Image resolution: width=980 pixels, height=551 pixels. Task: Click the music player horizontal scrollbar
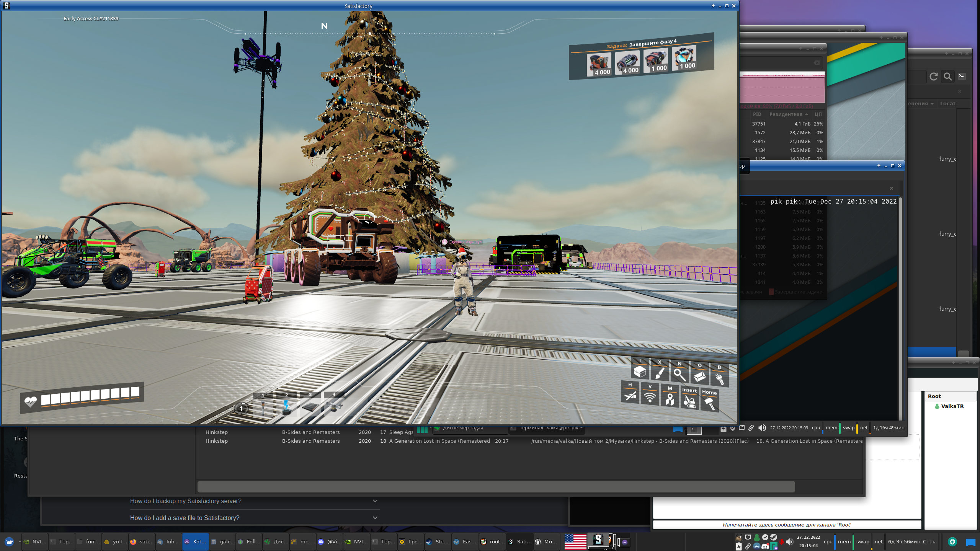(496, 487)
